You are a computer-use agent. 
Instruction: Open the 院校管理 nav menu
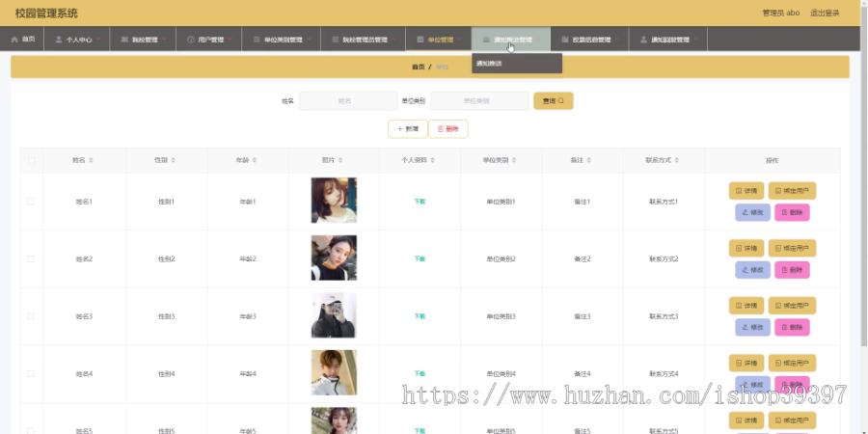pyautogui.click(x=143, y=40)
